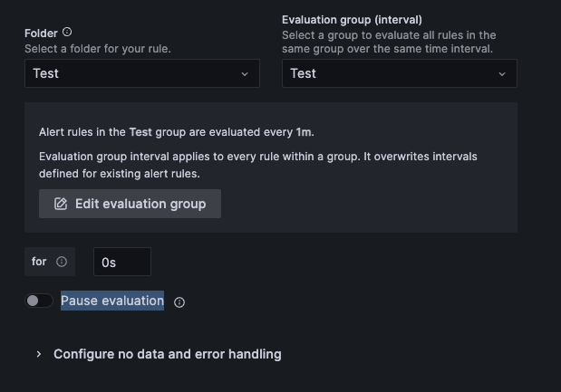
Task: Click the pencil icon on Edit evaluation group
Action: click(61, 204)
